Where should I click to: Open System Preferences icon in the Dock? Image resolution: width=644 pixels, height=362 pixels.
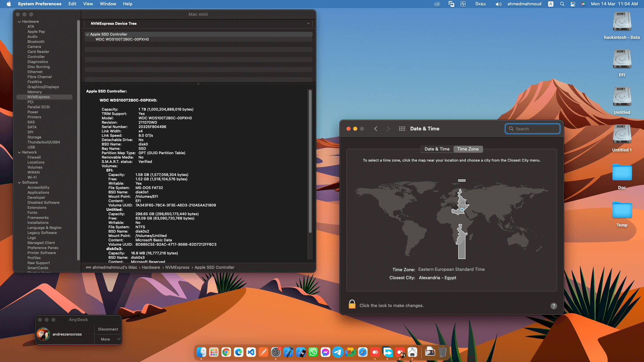pyautogui.click(x=276, y=352)
